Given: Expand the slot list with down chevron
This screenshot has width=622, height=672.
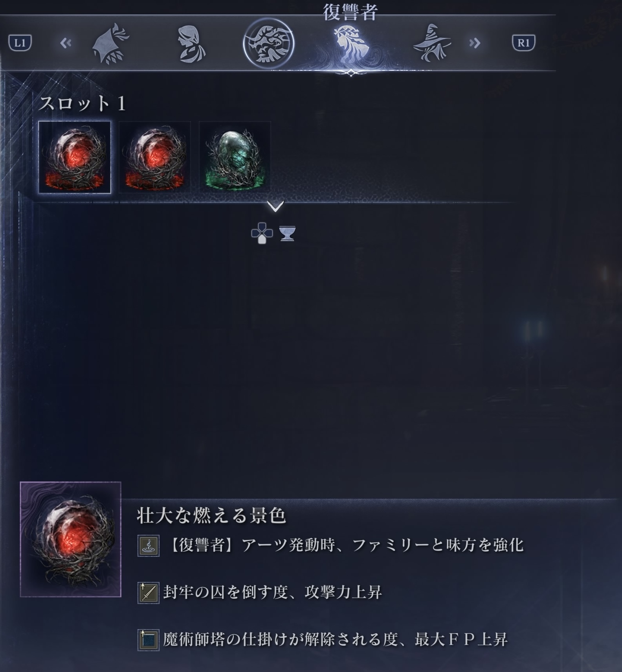Looking at the screenshot, I should tap(275, 206).
